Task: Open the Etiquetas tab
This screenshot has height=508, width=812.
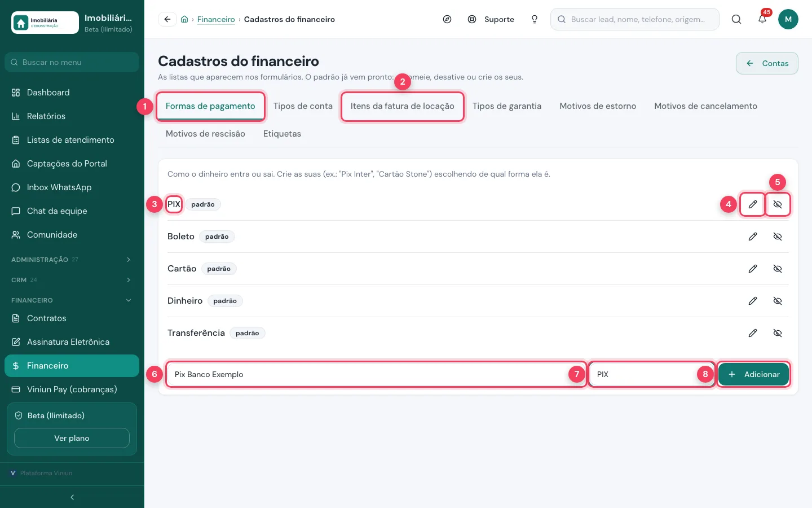Action: pyautogui.click(x=282, y=134)
